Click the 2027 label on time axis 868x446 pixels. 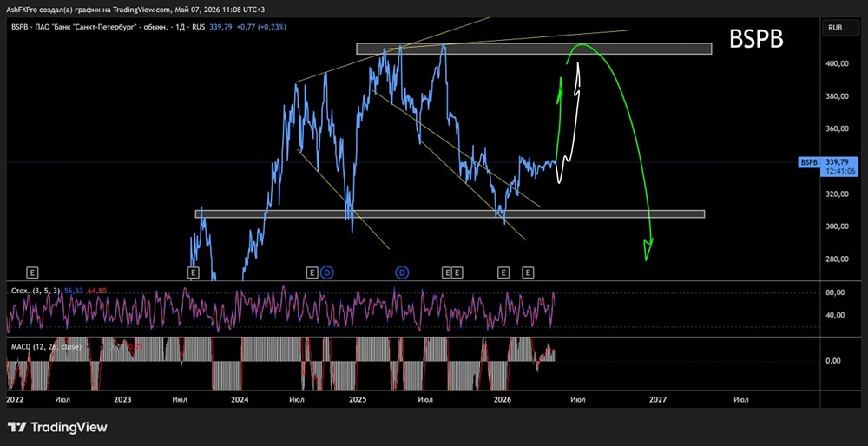coord(657,399)
